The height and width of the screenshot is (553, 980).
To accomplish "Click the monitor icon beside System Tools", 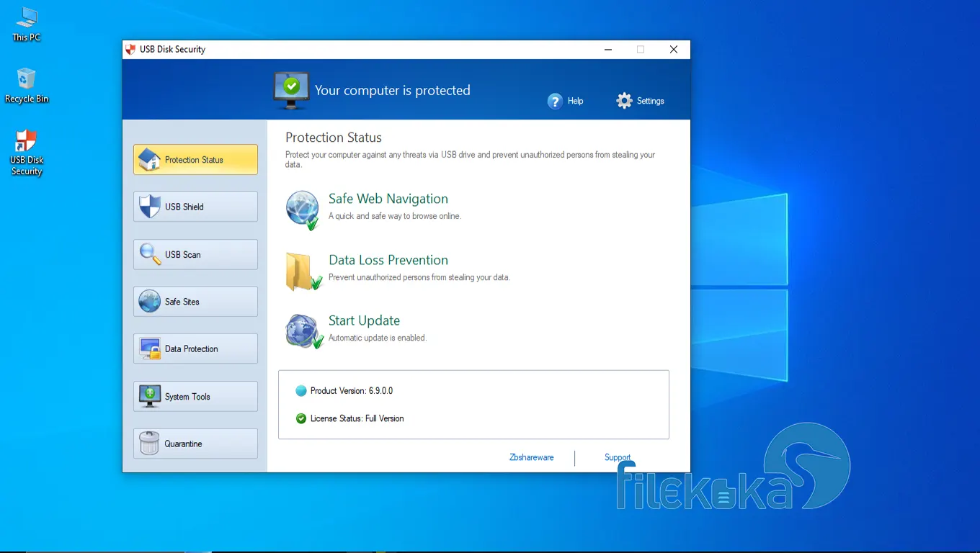I will [150, 396].
